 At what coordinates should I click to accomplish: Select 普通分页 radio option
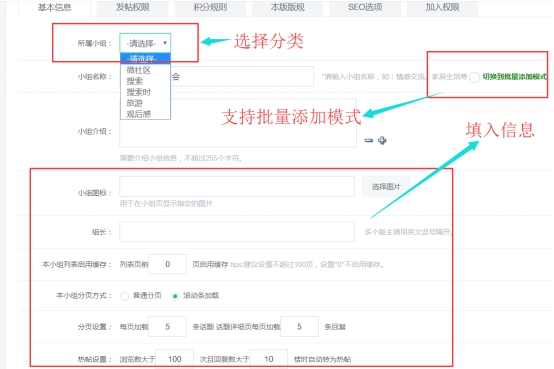click(x=124, y=296)
